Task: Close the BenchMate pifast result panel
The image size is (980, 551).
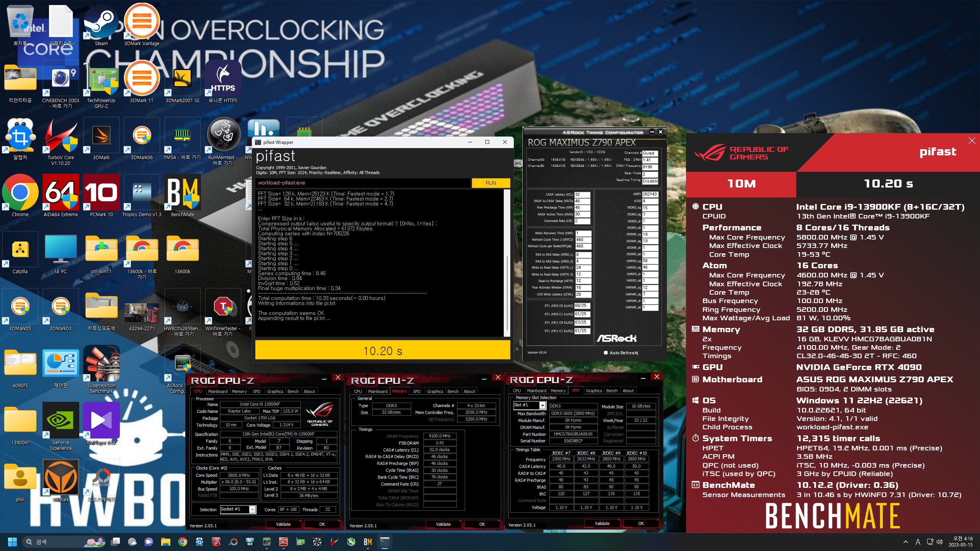Action: pyautogui.click(x=972, y=141)
